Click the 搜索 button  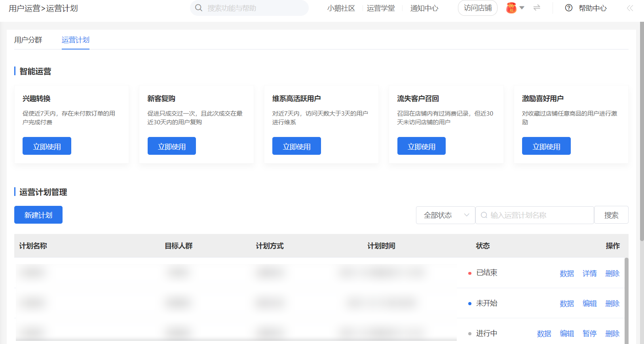pyautogui.click(x=611, y=215)
